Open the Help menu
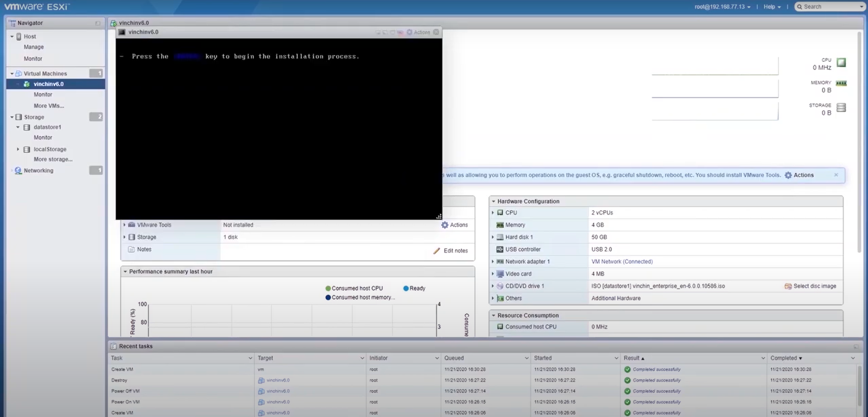868x417 pixels. 772,7
